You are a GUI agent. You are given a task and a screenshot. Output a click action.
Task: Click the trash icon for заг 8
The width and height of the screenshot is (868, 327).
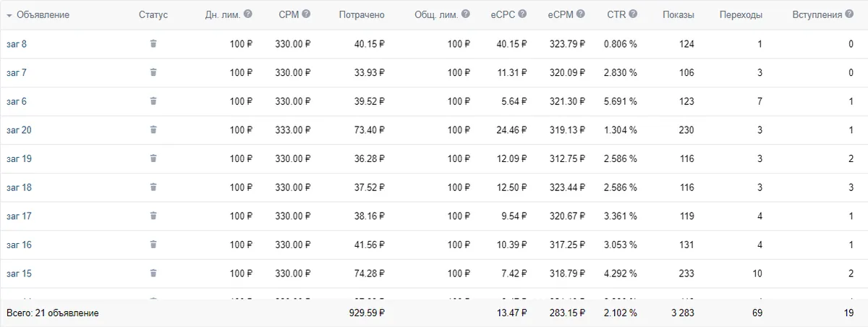tap(153, 43)
